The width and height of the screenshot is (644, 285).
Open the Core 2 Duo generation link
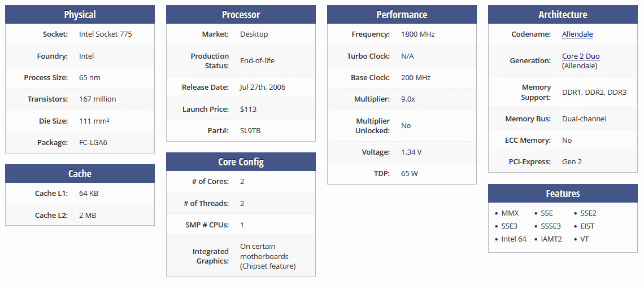[581, 56]
